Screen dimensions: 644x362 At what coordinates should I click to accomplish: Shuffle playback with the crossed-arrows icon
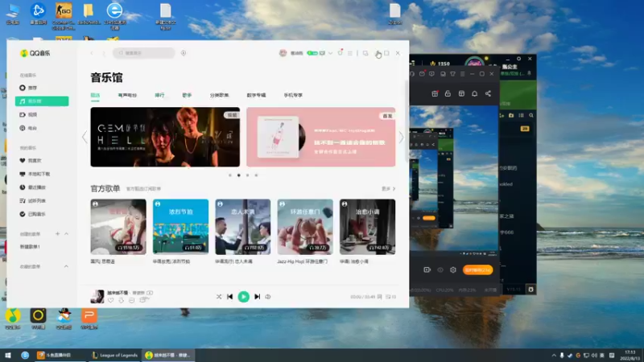[x=219, y=297]
